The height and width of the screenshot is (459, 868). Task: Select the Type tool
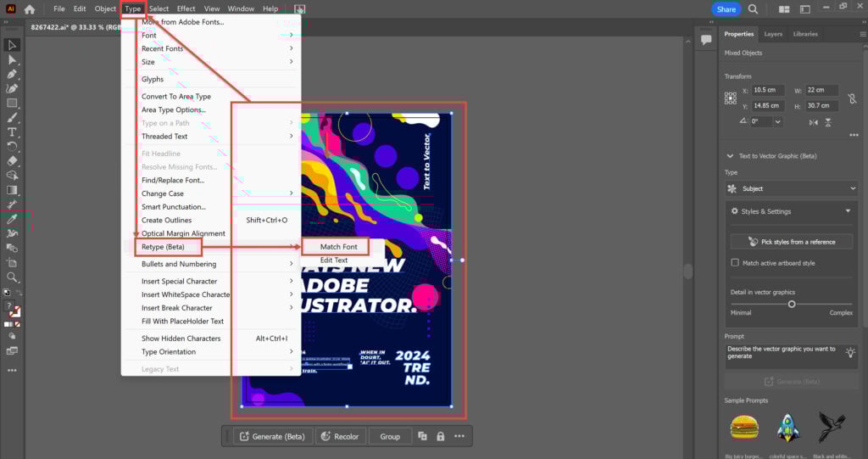coord(12,132)
